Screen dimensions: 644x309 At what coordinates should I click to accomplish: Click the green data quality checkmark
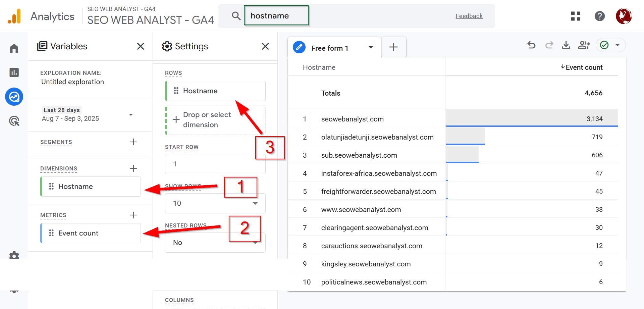pos(604,45)
